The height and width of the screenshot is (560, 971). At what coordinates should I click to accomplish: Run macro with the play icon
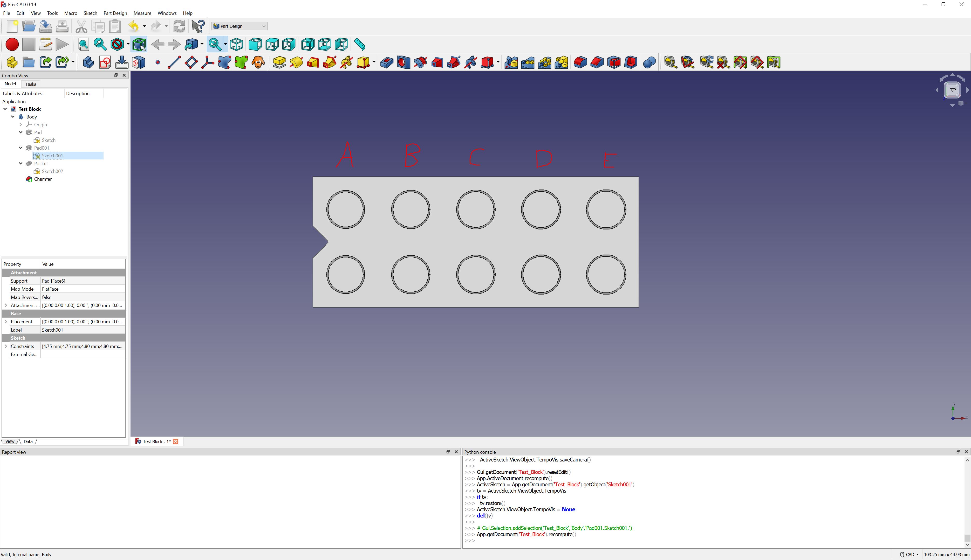coord(62,45)
